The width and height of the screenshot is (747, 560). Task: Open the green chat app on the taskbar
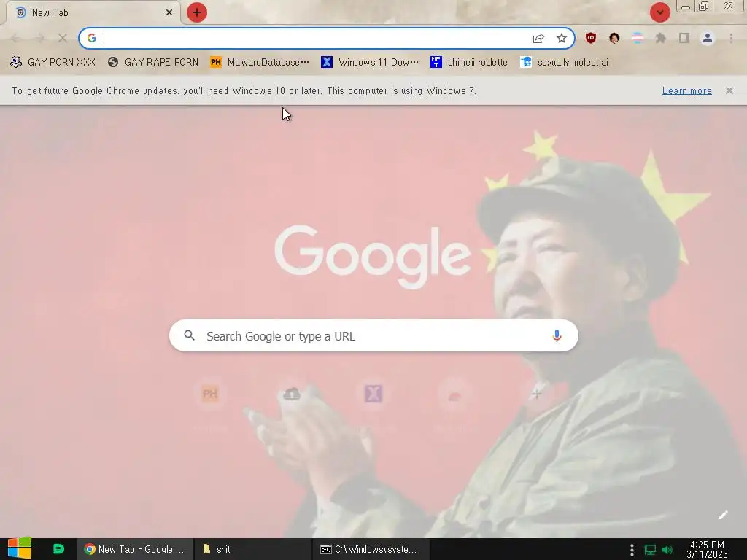(58, 549)
